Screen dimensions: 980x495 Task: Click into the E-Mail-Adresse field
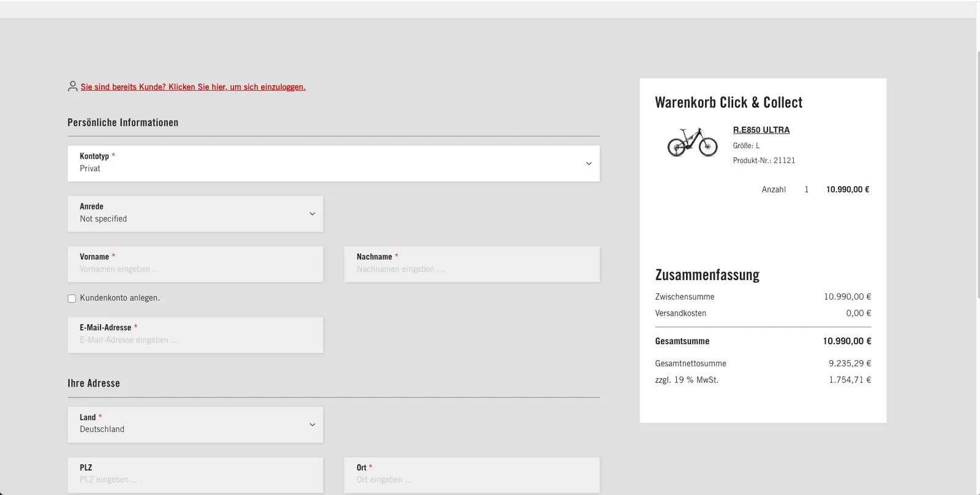click(x=195, y=334)
